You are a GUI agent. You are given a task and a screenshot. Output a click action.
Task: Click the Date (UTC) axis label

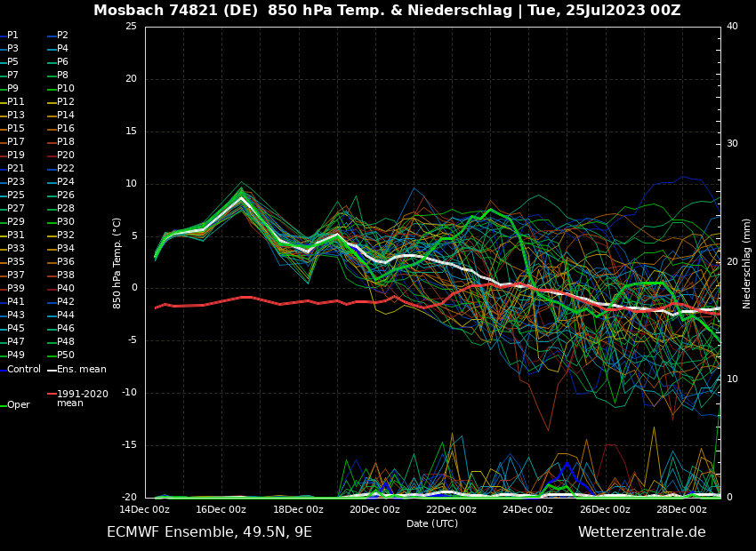[432, 524]
